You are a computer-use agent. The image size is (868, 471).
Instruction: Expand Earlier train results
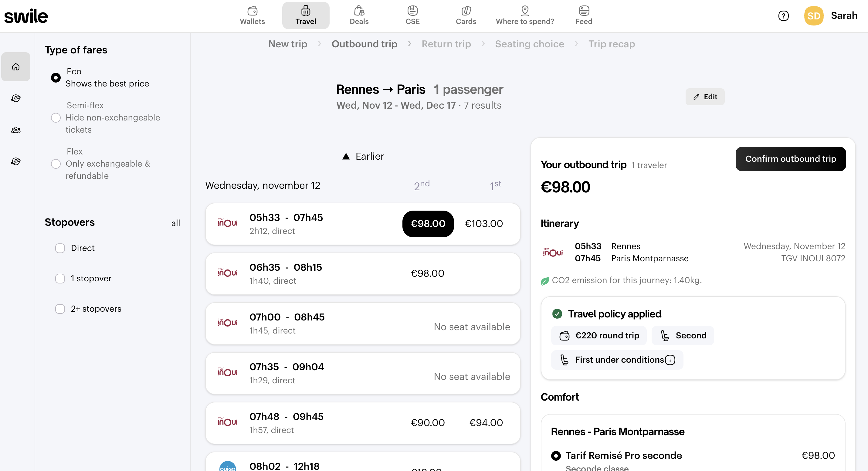(363, 156)
